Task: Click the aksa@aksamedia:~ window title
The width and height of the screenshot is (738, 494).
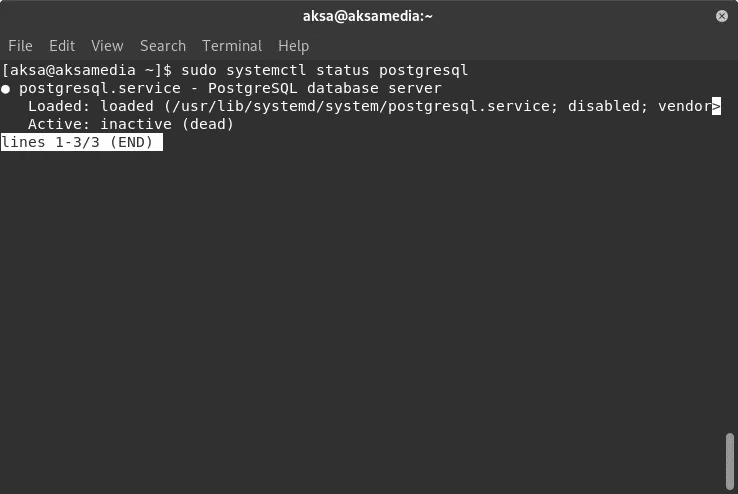Action: [368, 16]
